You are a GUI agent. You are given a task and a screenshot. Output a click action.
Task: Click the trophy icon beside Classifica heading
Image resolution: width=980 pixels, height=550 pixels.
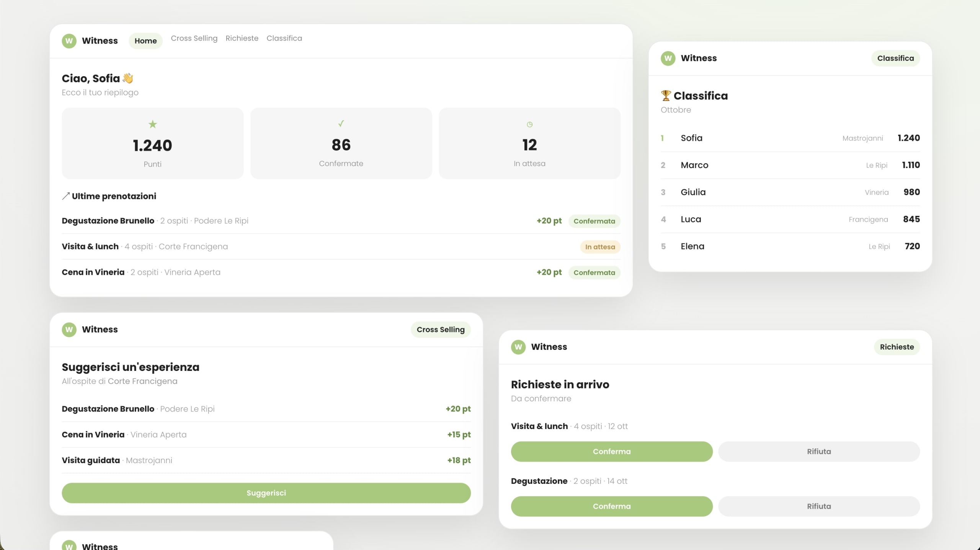point(666,95)
